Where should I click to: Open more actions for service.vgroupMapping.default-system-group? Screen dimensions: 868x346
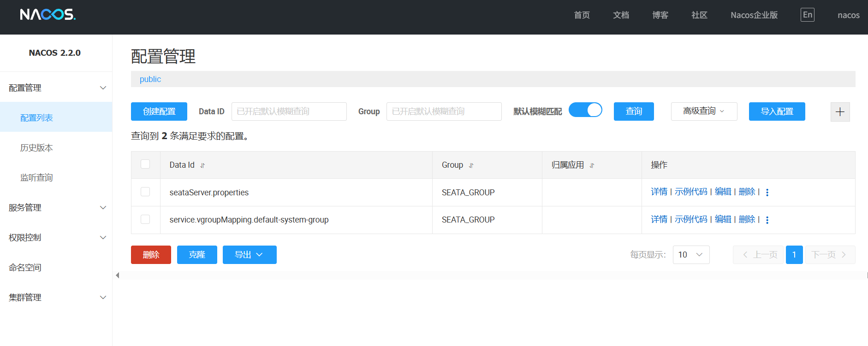point(767,220)
